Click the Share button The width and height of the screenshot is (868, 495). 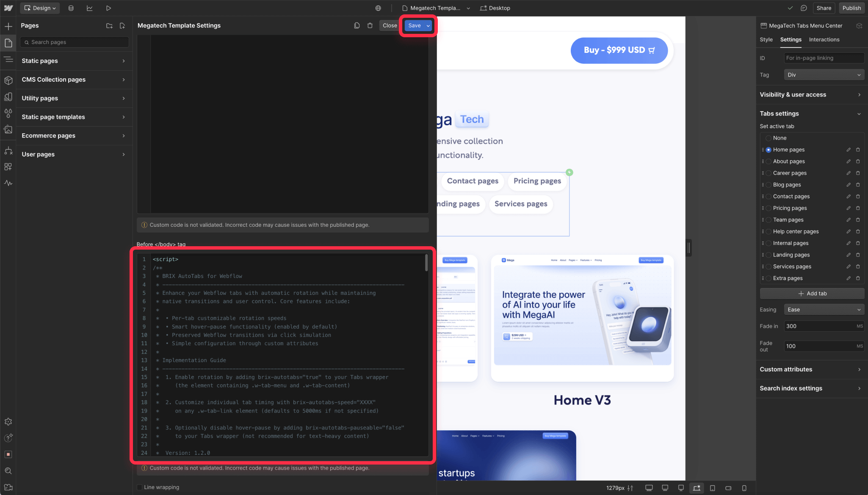pyautogui.click(x=824, y=8)
